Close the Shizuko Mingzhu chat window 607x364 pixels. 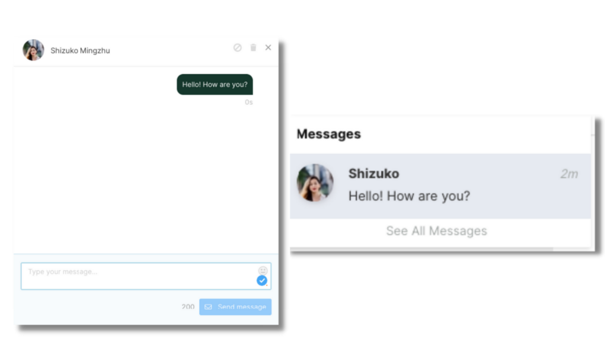click(269, 47)
